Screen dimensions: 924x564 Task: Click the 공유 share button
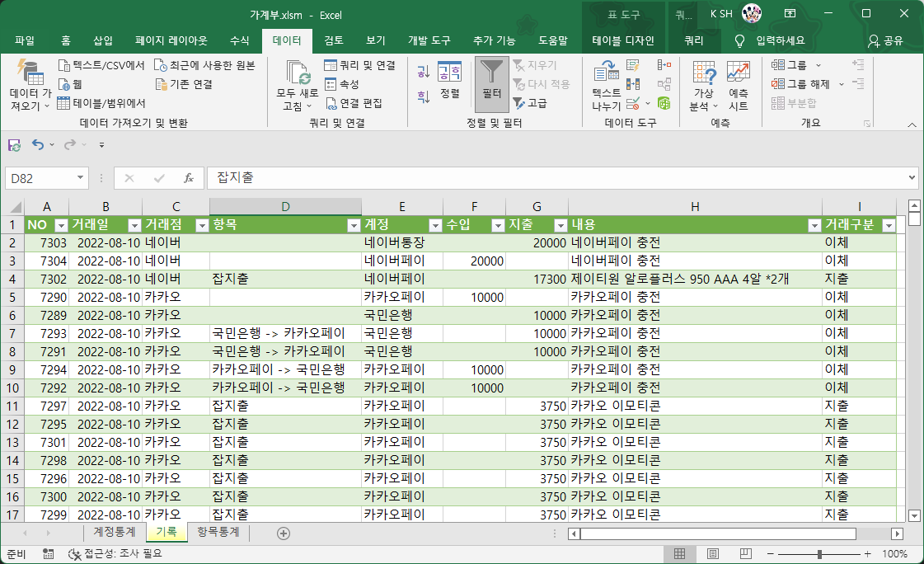pyautogui.click(x=885, y=40)
